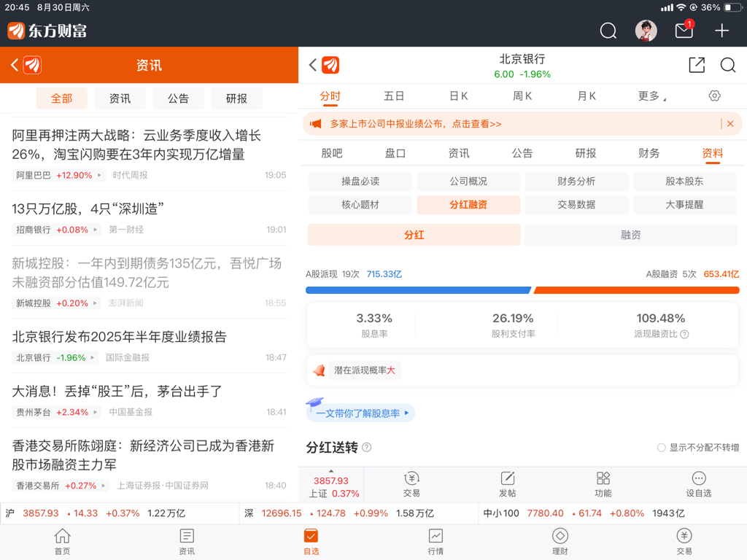Go to 首页 home in bottom navigation
747x560 pixels.
click(x=63, y=542)
